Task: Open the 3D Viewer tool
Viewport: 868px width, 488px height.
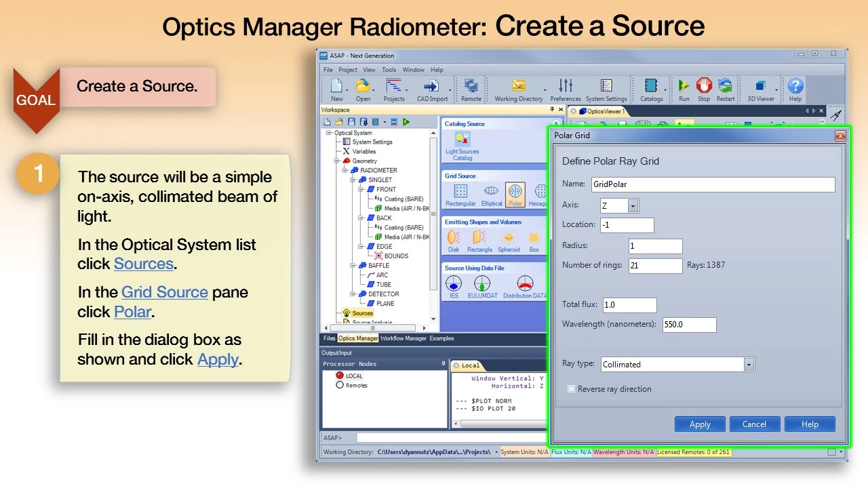Action: pyautogui.click(x=760, y=86)
